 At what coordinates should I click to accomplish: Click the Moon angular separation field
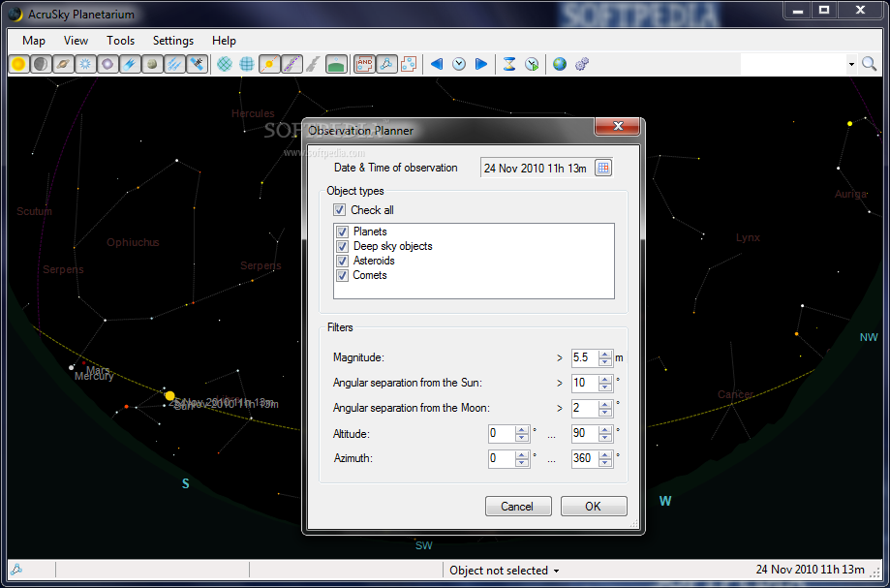click(586, 408)
